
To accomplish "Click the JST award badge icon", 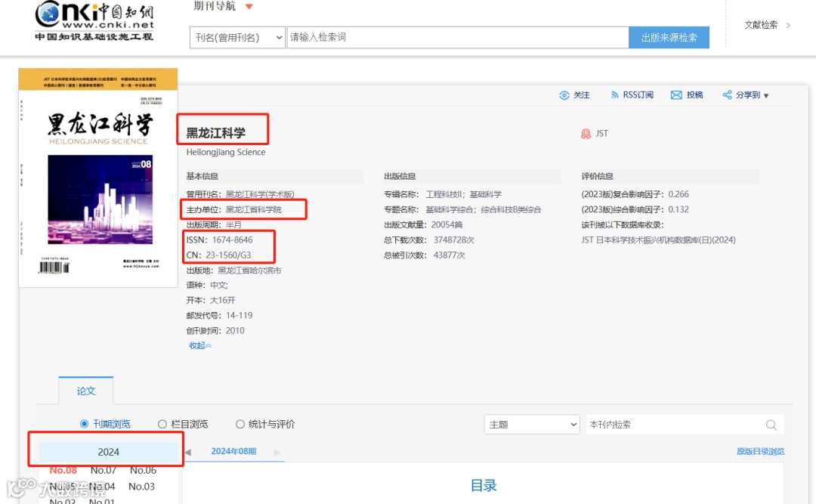I will click(x=586, y=134).
